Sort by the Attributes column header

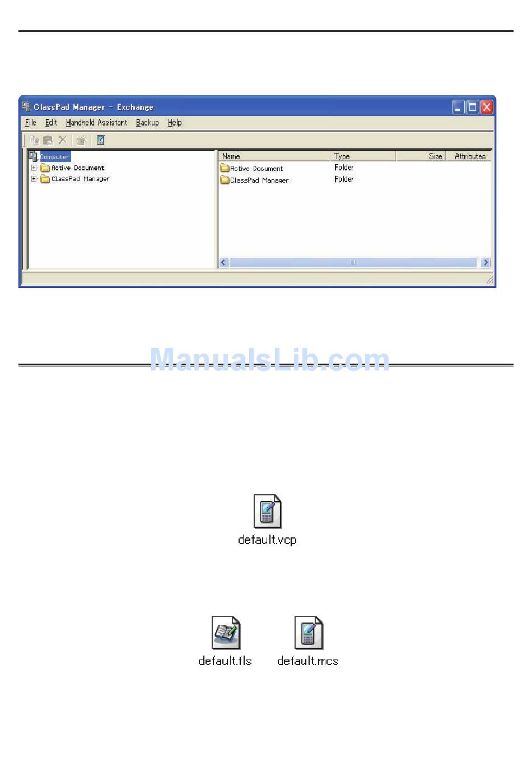pos(469,156)
